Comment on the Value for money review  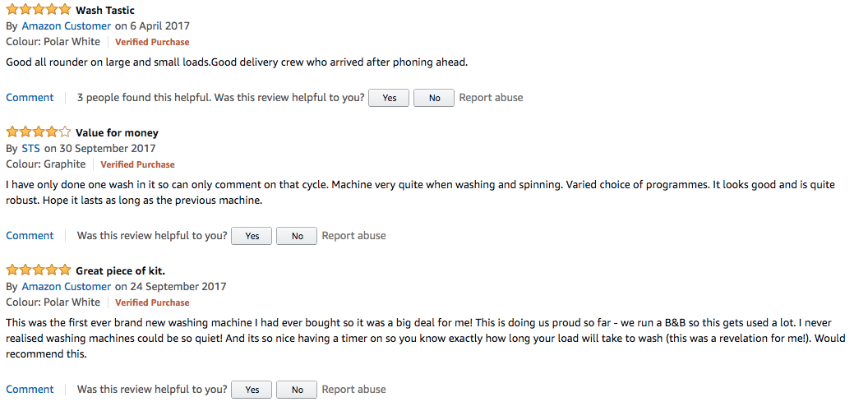click(30, 236)
